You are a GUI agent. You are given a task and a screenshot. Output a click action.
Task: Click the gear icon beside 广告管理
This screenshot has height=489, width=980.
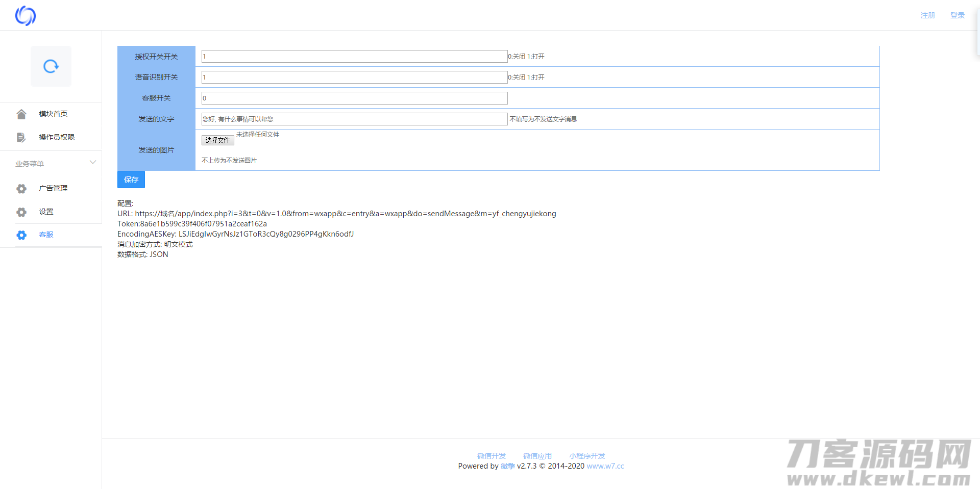tap(21, 189)
